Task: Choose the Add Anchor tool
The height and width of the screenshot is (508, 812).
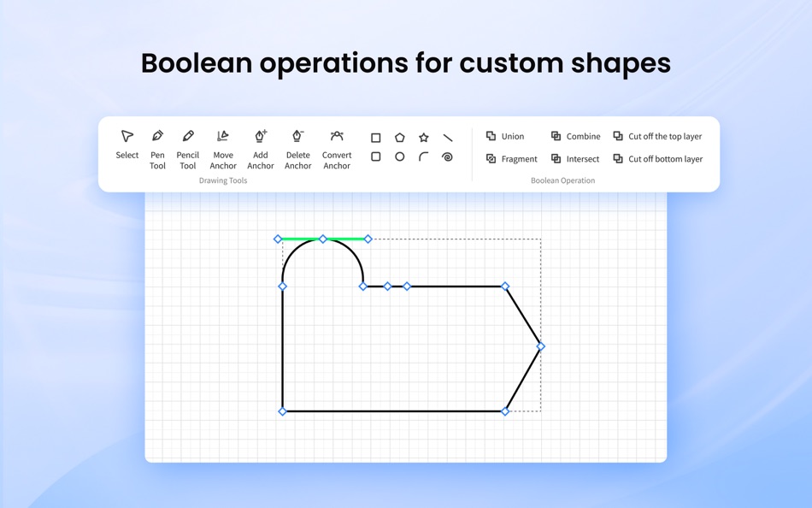Action: point(261,144)
